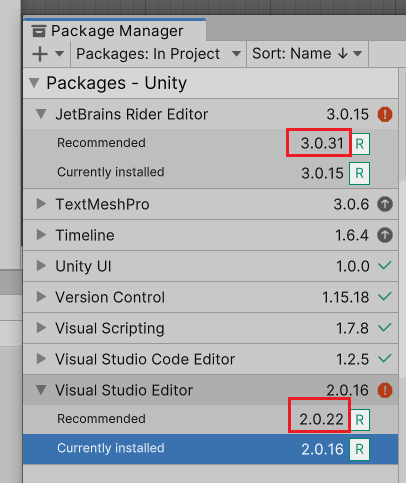
Task: Click the TextMeshPro update available arrow icon
Action: [x=385, y=204]
